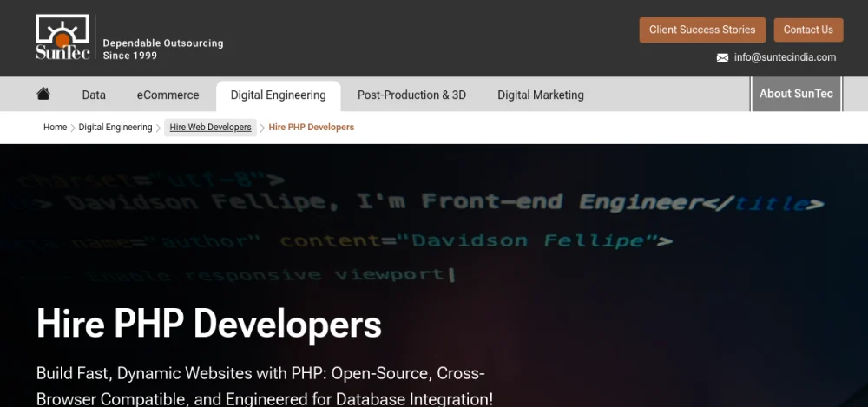This screenshot has width=868, height=407.
Task: Email info@suntecindia.com link
Action: [x=785, y=57]
